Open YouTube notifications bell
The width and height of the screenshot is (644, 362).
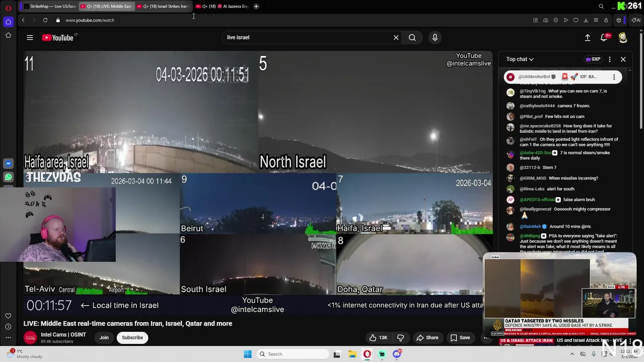(x=604, y=37)
